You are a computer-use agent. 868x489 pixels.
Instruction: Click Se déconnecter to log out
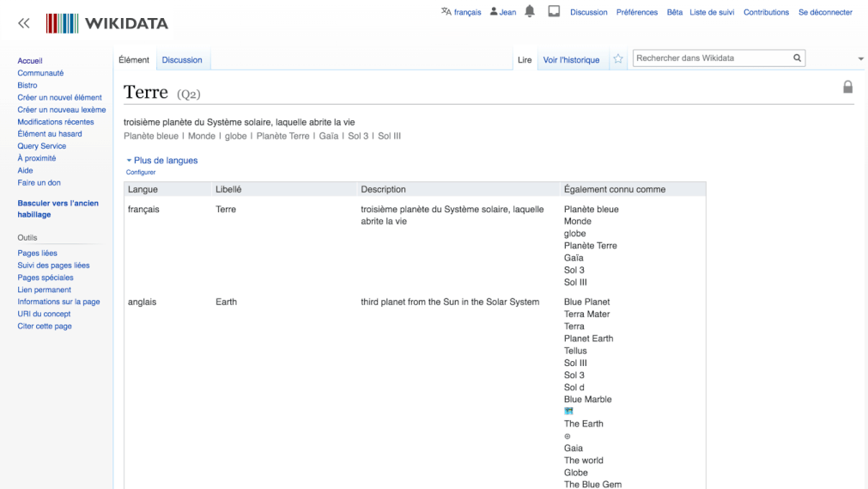coord(824,12)
